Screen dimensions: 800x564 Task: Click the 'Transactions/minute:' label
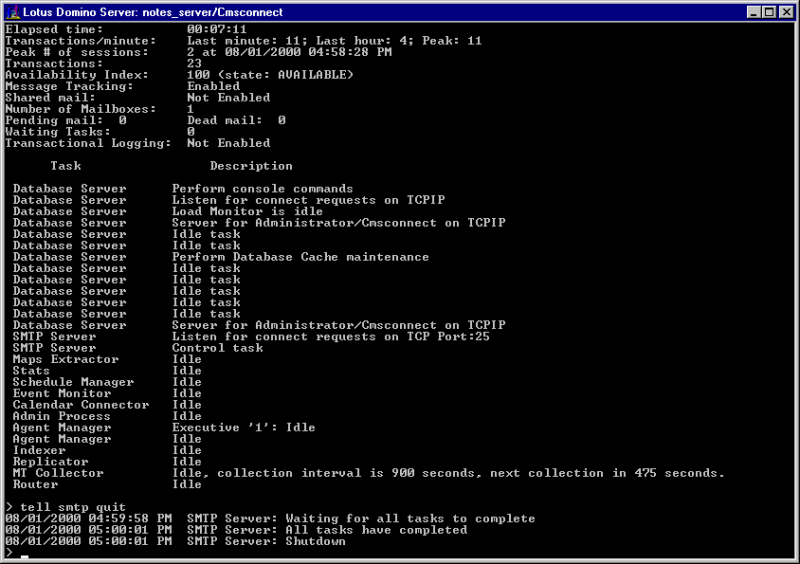point(81,40)
